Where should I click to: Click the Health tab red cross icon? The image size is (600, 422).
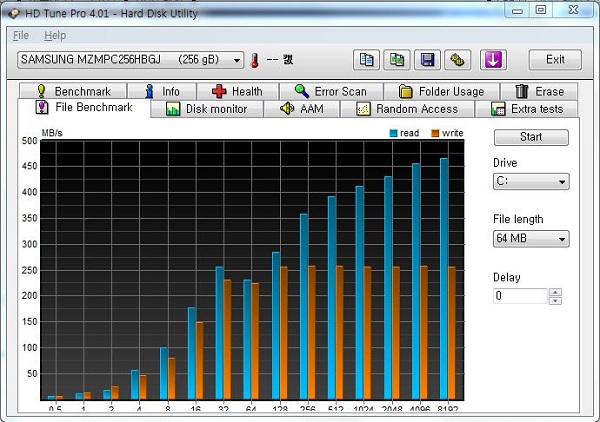pos(219,91)
